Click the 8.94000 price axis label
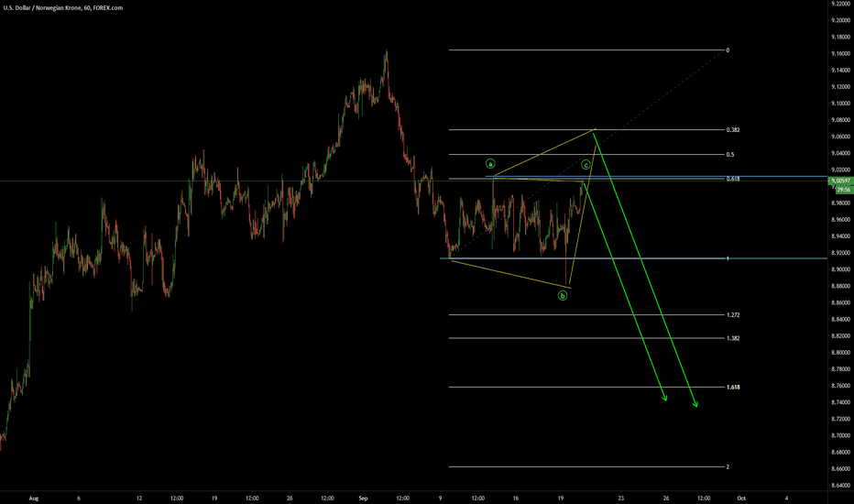854x504 pixels. tap(840, 236)
